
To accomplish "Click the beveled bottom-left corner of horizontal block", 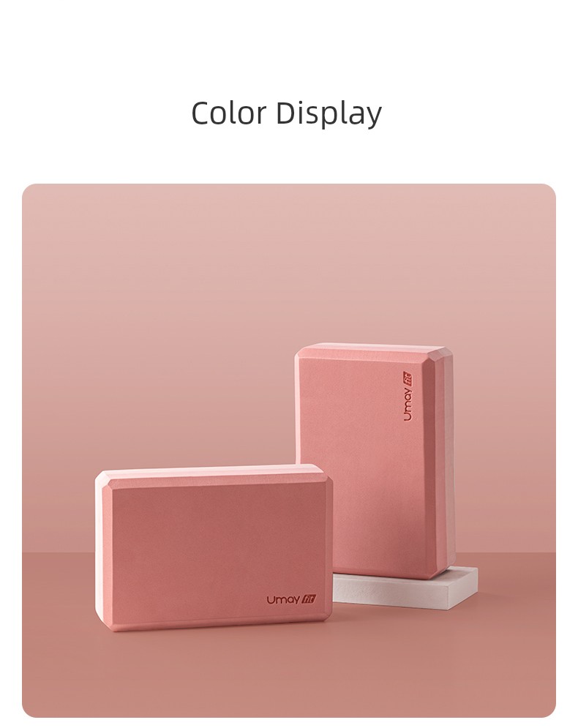I will coord(104,620).
